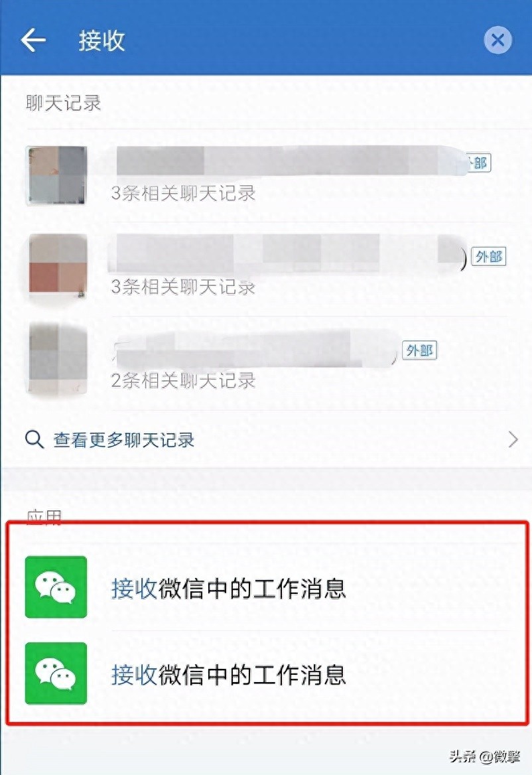Click the 聊天记录 section header

[63, 104]
